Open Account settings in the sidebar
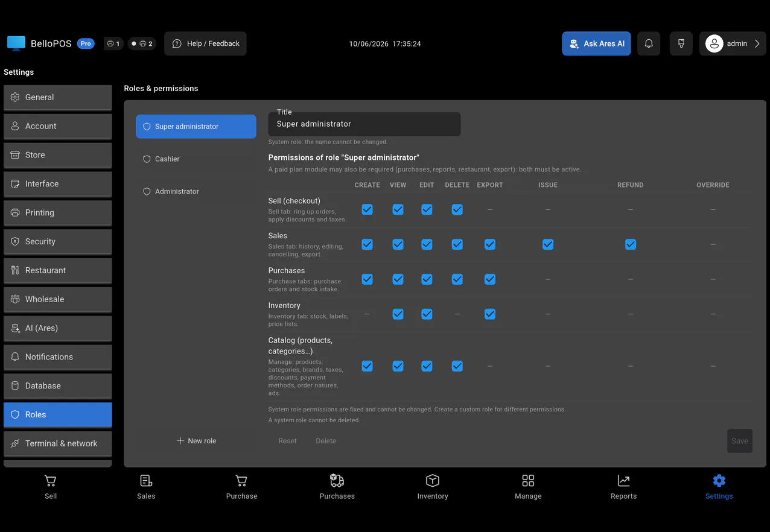Viewport: 770px width, 532px height. click(58, 126)
